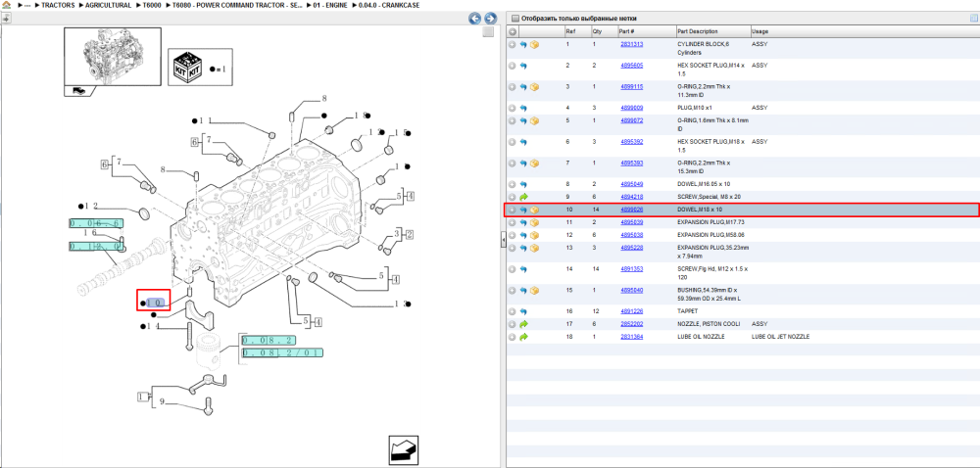Image resolution: width=980 pixels, height=468 pixels.
Task: Click blue arrow on EXPANSION PLUG,M58.06 row
Action: point(523,235)
